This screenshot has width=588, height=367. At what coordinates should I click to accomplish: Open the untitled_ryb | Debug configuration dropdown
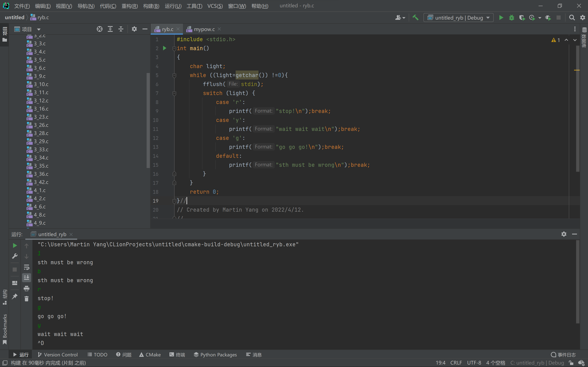[458, 18]
